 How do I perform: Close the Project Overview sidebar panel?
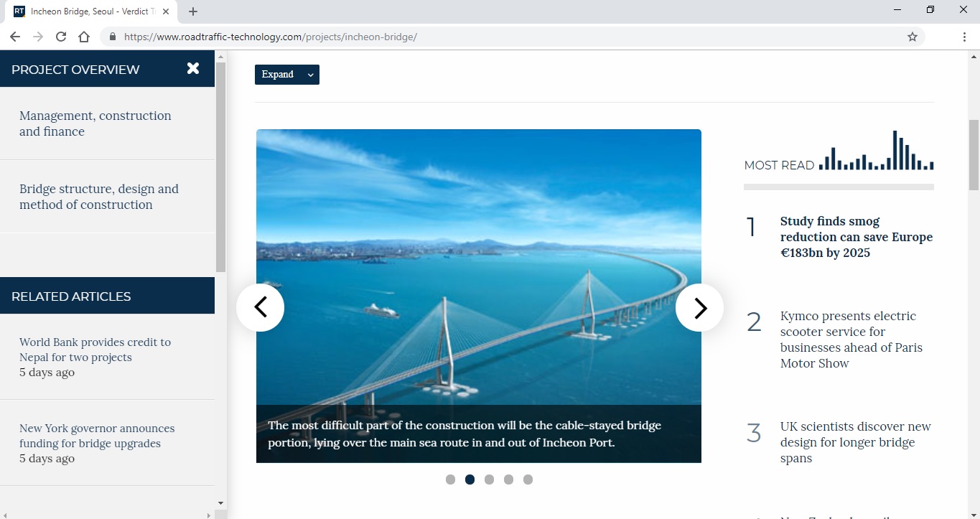pos(192,69)
